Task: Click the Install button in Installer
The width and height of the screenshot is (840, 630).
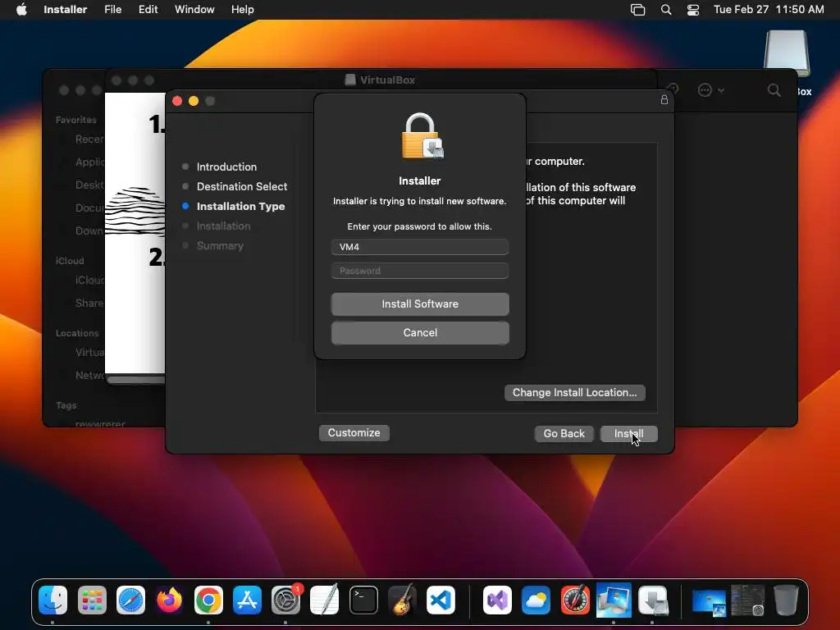Action: pyautogui.click(x=629, y=433)
